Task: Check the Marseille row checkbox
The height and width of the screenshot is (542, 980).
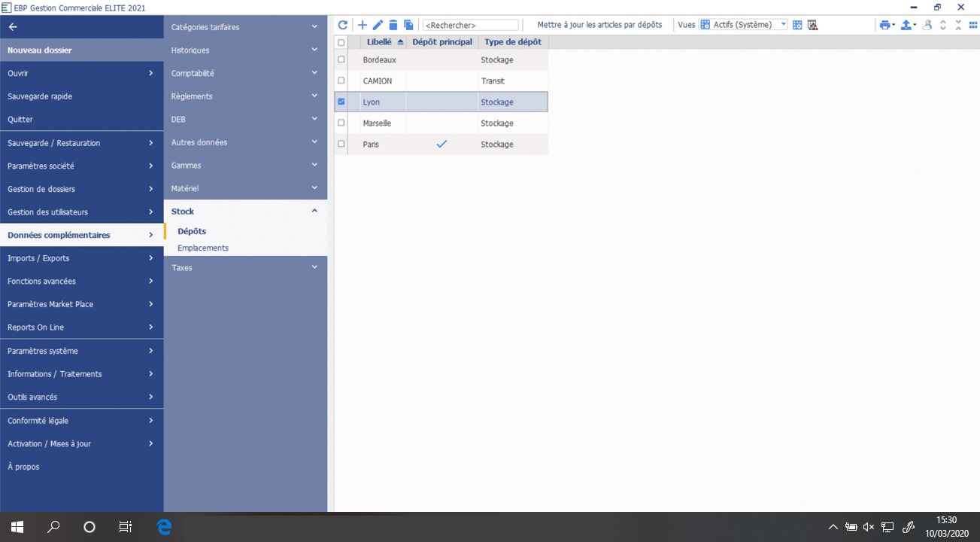Action: 341,123
